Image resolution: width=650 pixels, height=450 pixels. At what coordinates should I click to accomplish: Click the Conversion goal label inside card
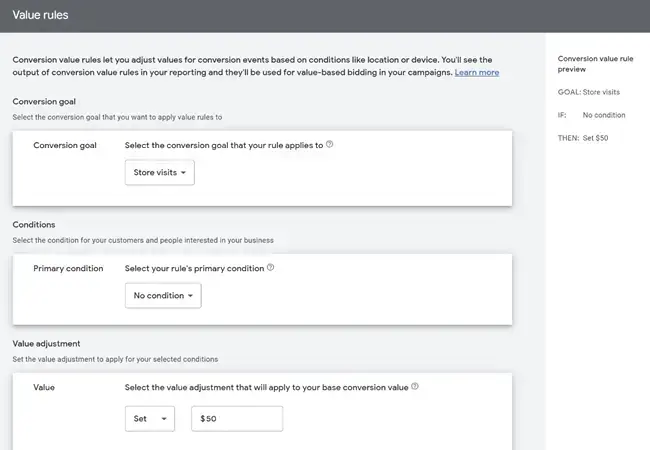tap(66, 145)
